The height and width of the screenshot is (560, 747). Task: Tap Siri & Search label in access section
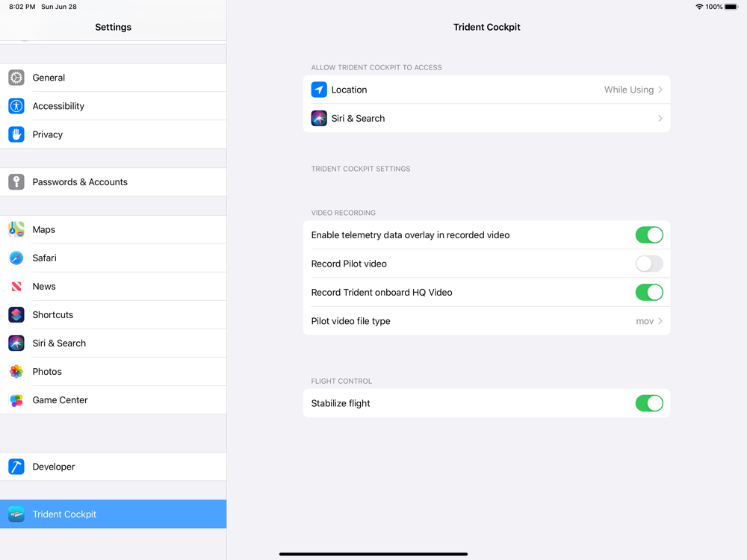[x=359, y=118]
